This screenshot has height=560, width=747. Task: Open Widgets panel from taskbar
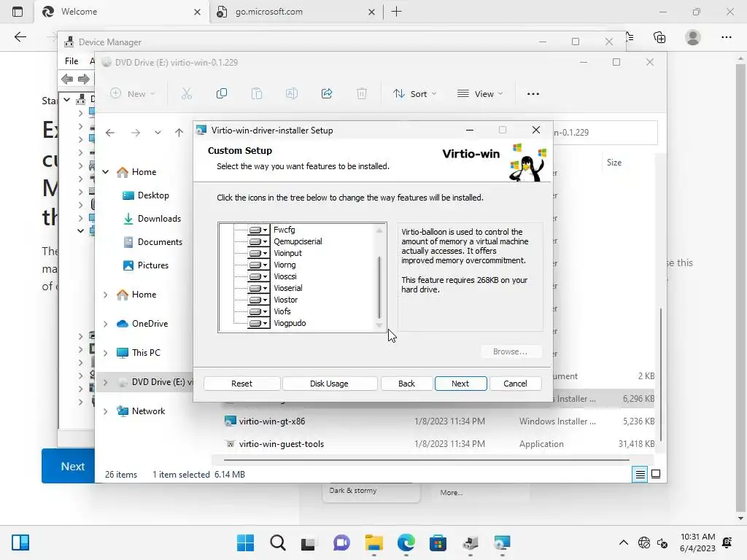point(20,542)
